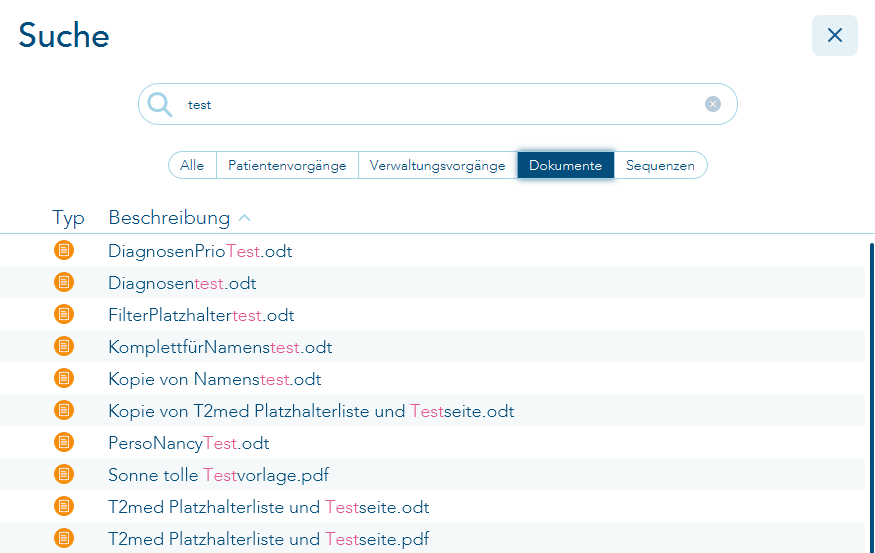Select the Dokumente tab
Screen dimensions: 875x553
pos(565,165)
